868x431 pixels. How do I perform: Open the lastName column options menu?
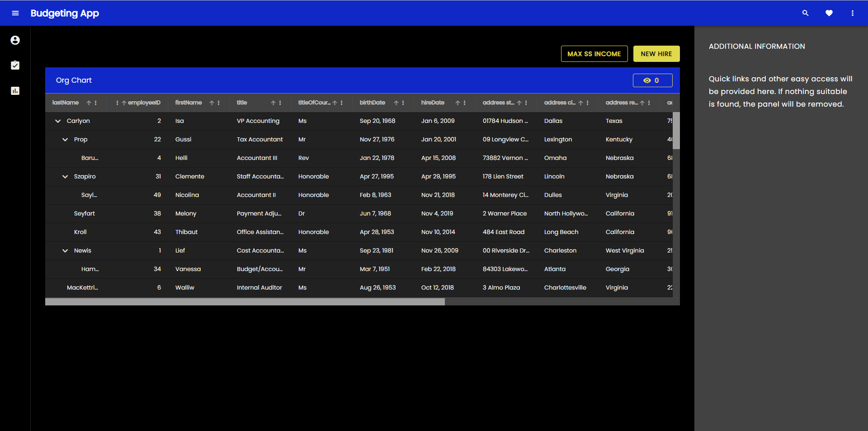(x=95, y=103)
